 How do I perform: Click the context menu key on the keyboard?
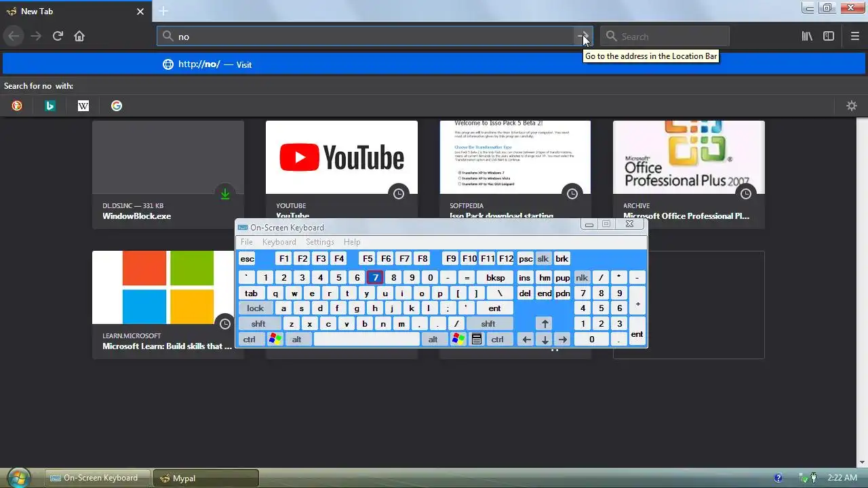click(x=477, y=340)
